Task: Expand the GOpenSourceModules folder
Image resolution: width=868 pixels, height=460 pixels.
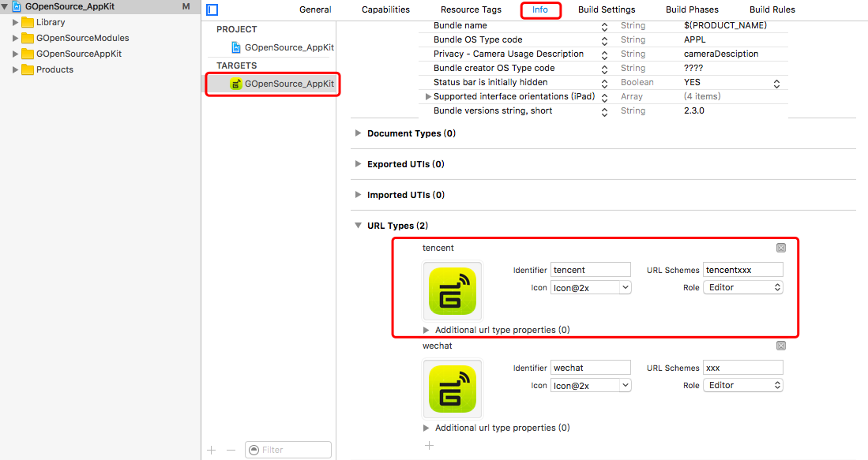Action: coord(13,38)
